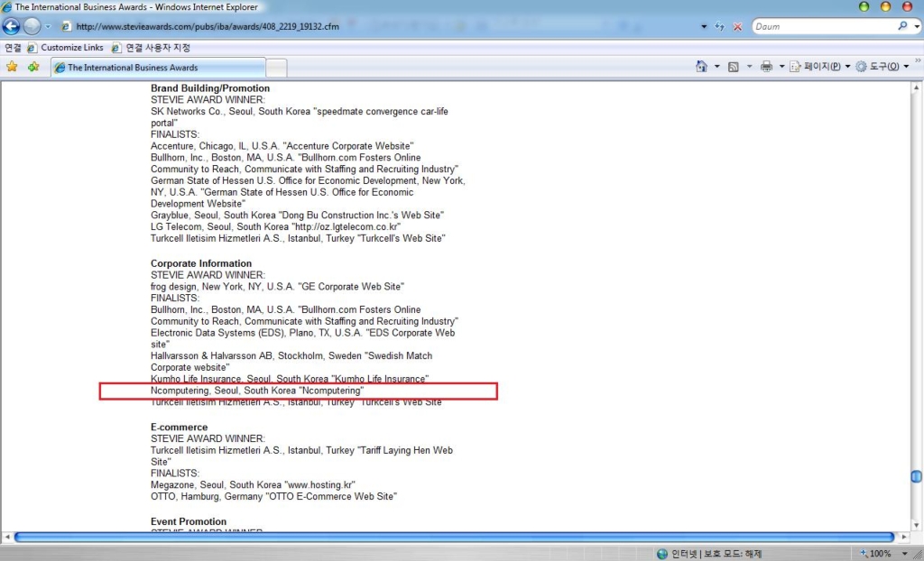Click the 100% zoom level button
Screen dimensions: 924x561
877,554
